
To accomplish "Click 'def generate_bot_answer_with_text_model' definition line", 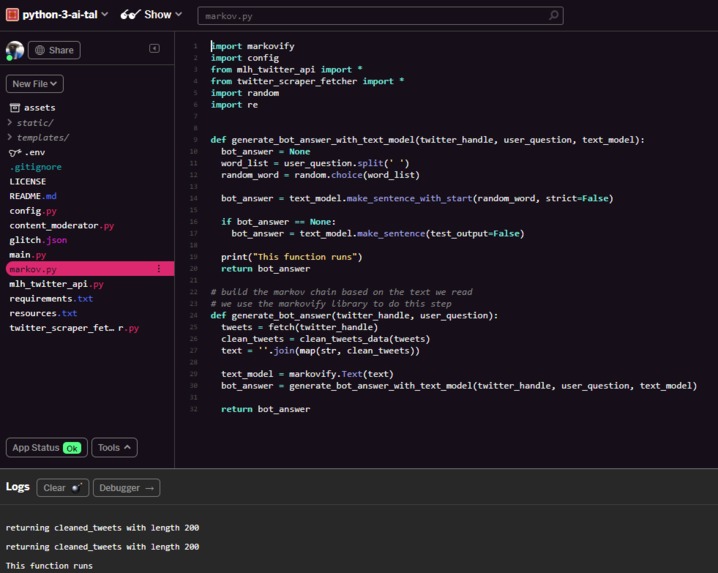I will 427,140.
